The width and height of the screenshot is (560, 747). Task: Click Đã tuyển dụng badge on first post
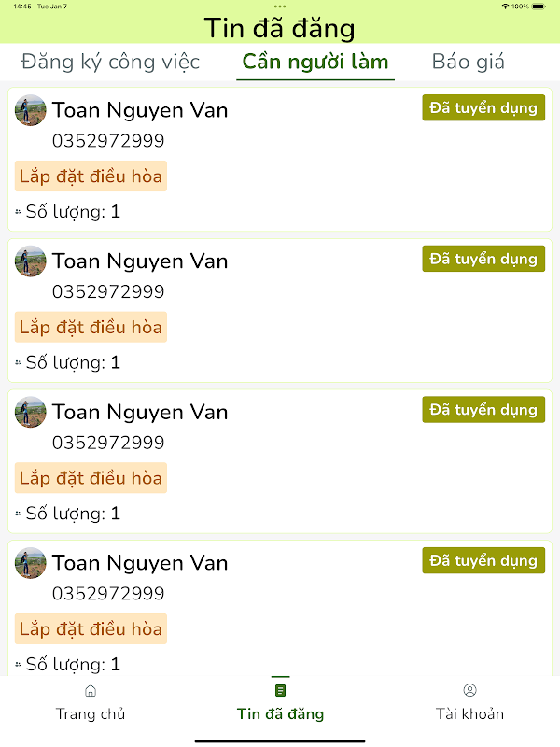click(483, 107)
